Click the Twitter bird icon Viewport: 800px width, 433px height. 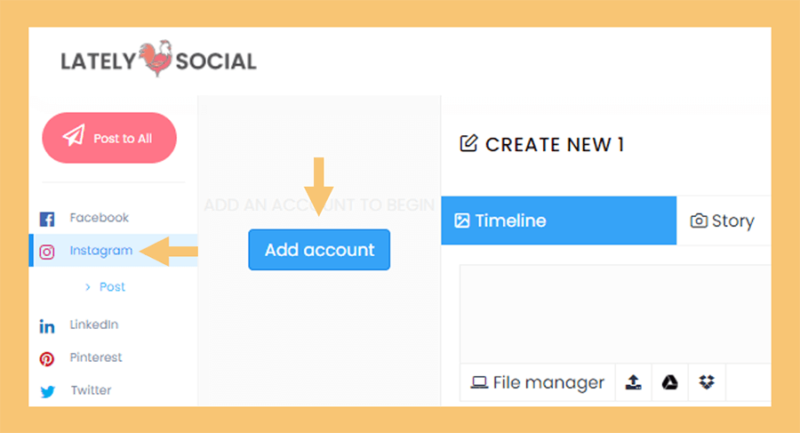tap(47, 392)
